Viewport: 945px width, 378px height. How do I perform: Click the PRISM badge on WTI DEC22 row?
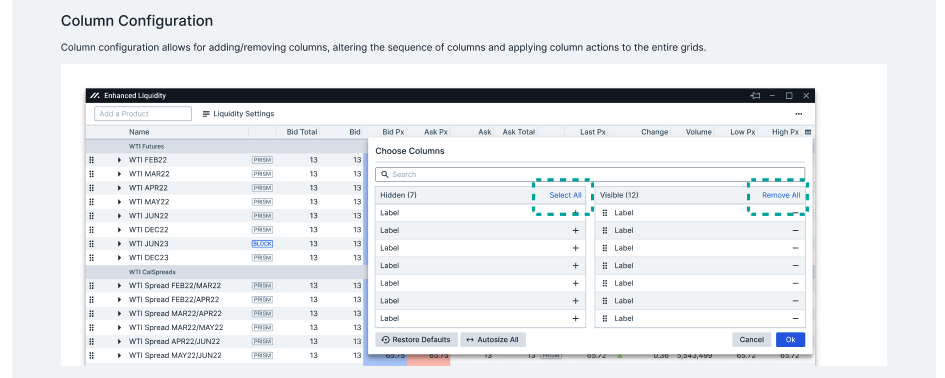[x=262, y=230]
